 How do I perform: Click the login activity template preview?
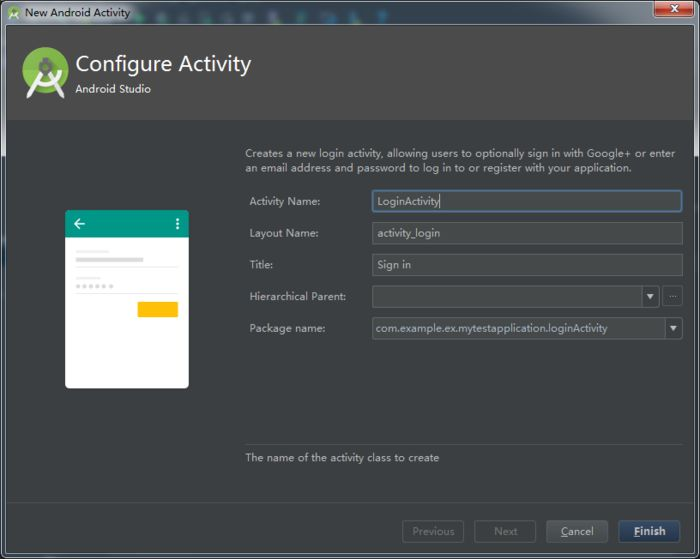(x=127, y=299)
